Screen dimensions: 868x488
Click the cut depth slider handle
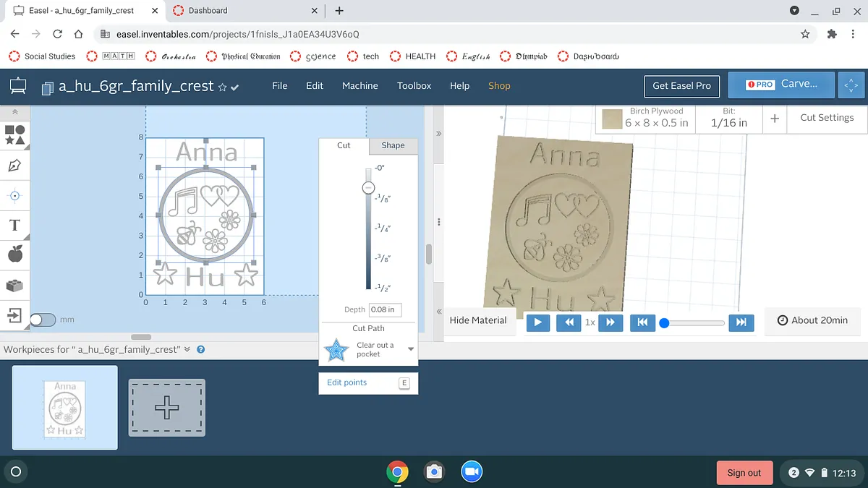click(368, 188)
